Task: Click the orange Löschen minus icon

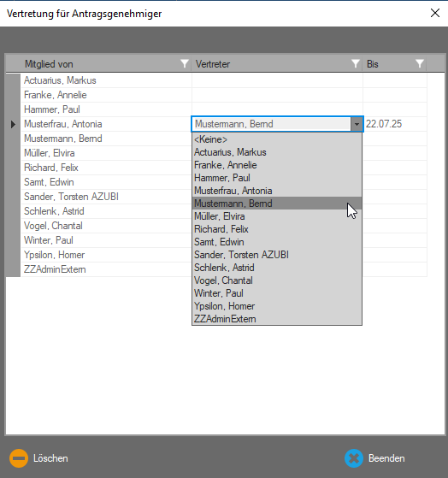Action: pos(19,458)
